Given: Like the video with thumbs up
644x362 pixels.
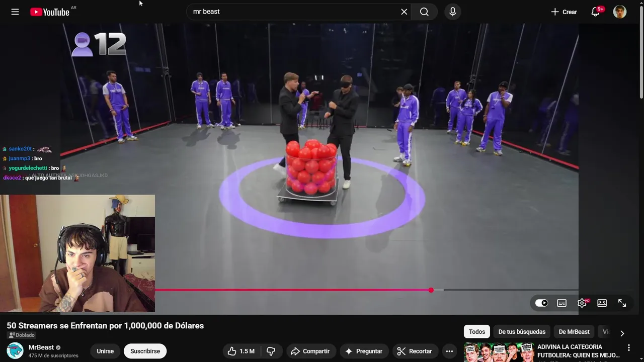Looking at the screenshot, I should point(241,351).
